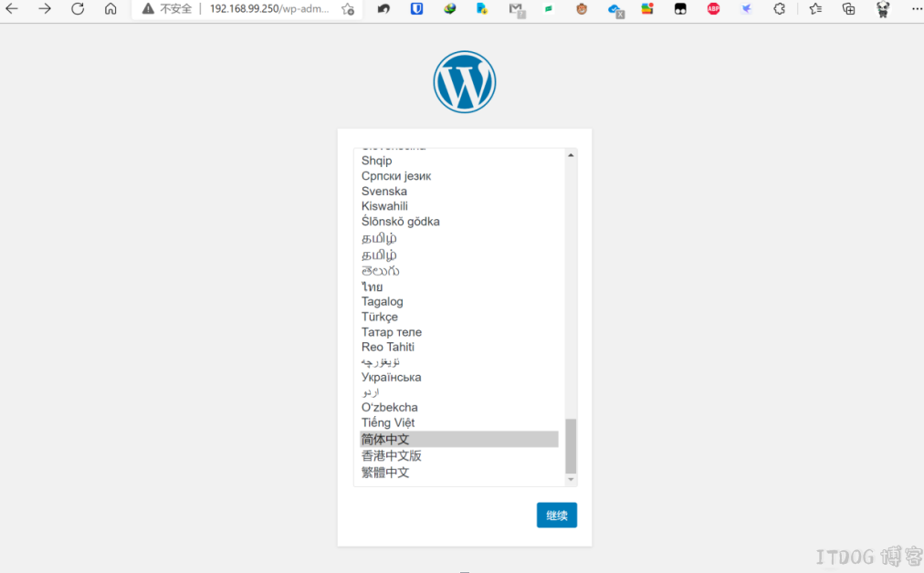
Task: Open the browser Settings and more menu
Action: pos(916,9)
